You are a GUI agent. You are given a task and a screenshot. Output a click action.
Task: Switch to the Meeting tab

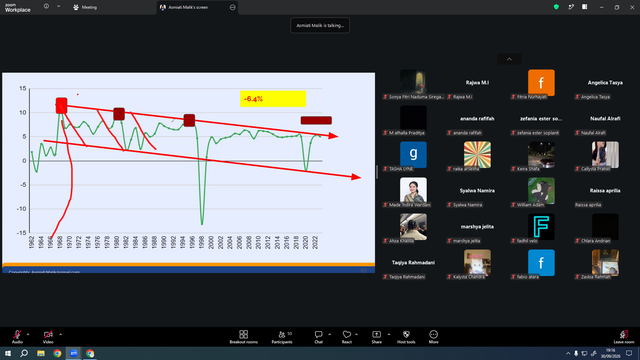tap(85, 7)
